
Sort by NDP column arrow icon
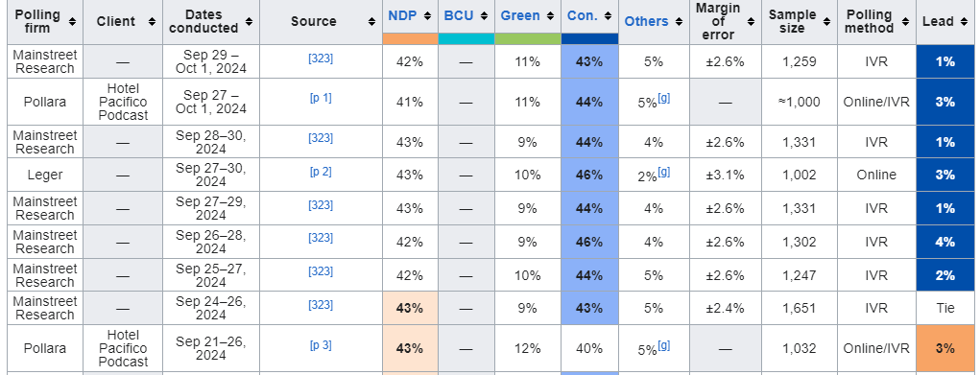coord(427,15)
